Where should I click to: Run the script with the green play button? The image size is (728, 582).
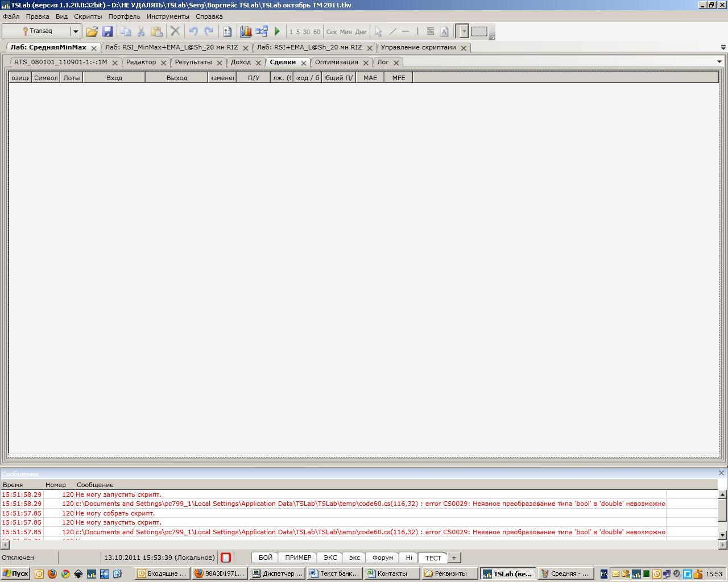[277, 32]
